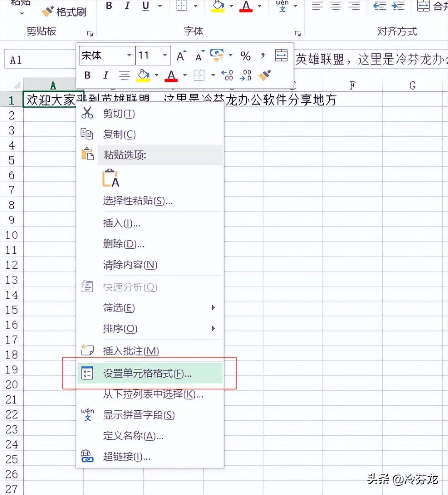The width and height of the screenshot is (448, 495).
Task: Open ribbon fill color dropdown arrow
Action: point(231,6)
